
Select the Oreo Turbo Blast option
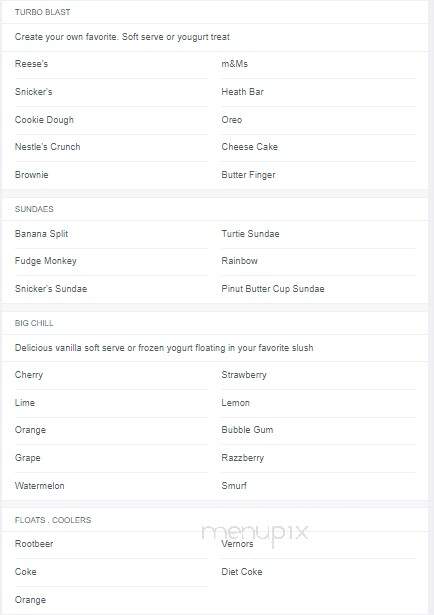tap(232, 120)
